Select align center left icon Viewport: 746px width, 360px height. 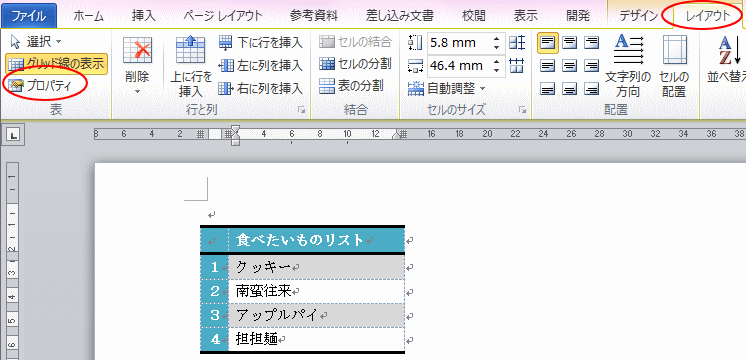548,65
